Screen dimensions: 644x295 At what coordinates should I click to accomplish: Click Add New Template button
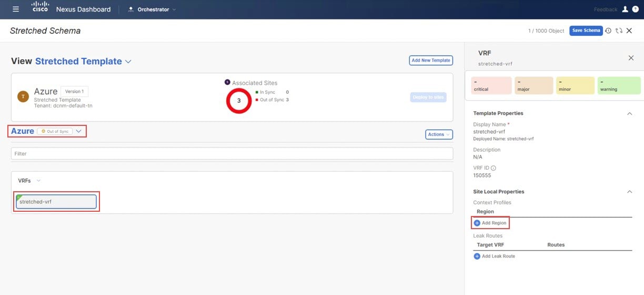click(431, 61)
